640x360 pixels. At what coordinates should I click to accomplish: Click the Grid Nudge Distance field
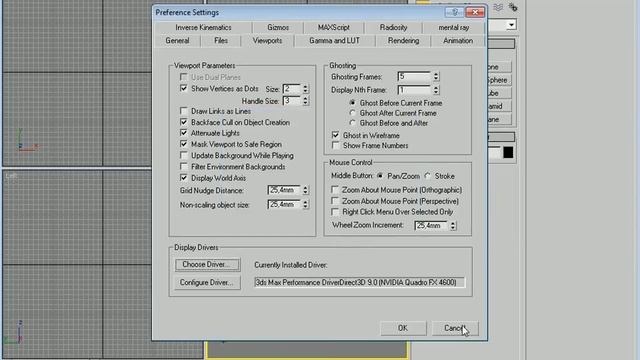pyautogui.click(x=284, y=190)
